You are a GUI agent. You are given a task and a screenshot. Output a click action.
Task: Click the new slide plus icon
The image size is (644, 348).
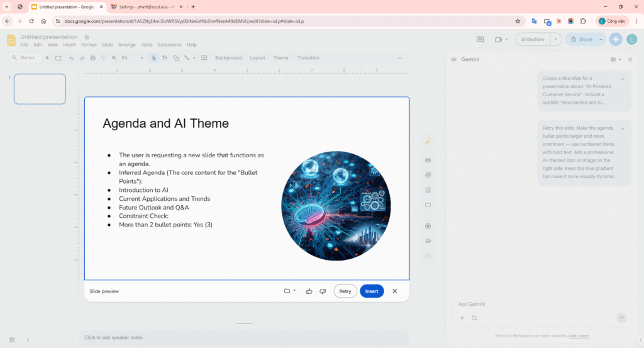[x=47, y=58]
